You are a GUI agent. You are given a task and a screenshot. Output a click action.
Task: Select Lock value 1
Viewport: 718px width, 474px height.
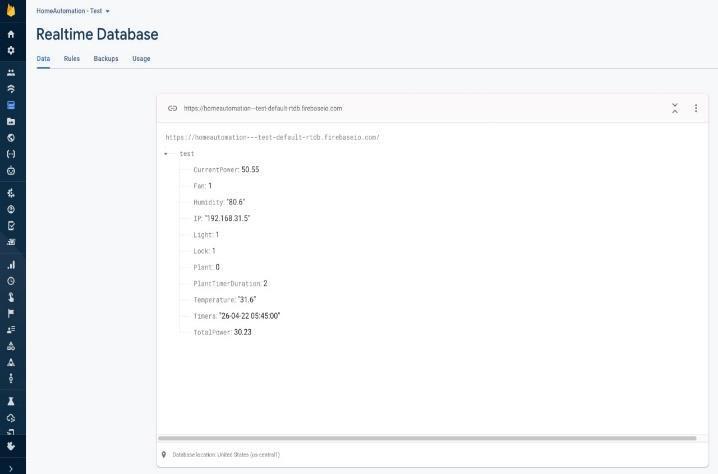tap(213, 251)
